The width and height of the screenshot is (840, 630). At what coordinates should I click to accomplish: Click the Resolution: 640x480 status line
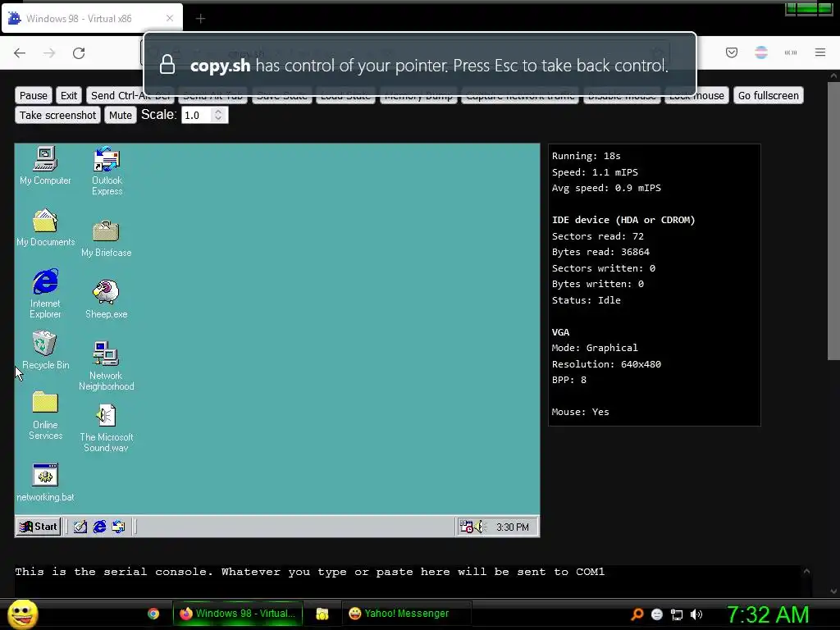[x=606, y=364]
